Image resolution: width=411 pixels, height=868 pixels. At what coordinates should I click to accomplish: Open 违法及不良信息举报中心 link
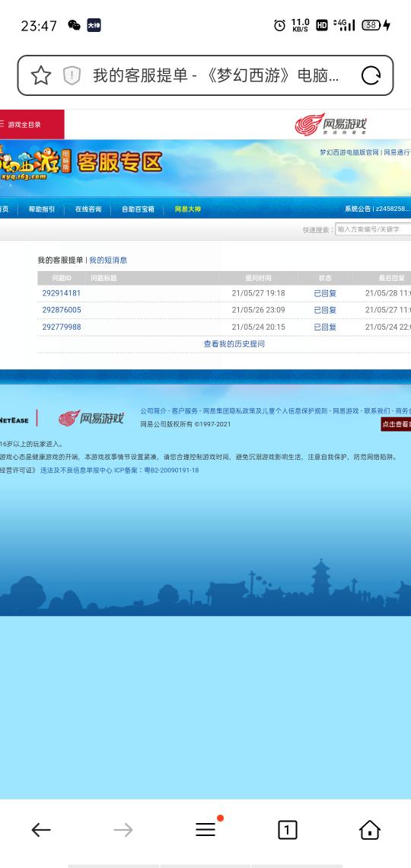coord(76,471)
